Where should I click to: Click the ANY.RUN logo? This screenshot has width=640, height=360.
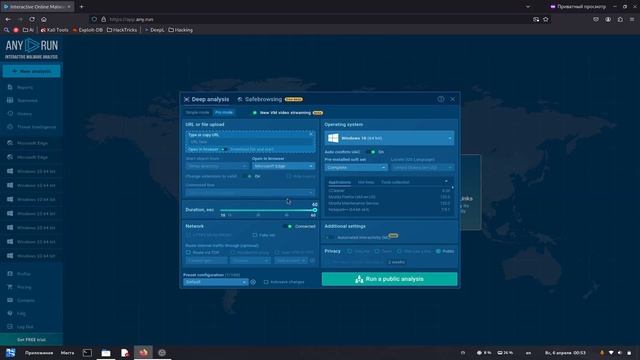31,49
